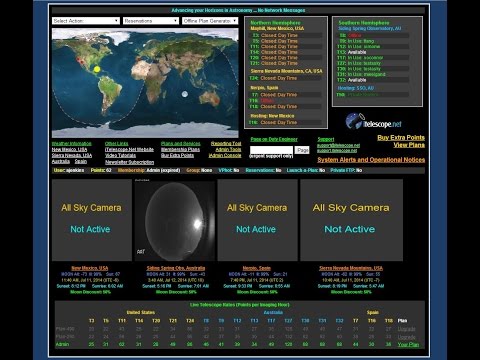Open Australia weather link
The image size is (480, 360).
61,161
